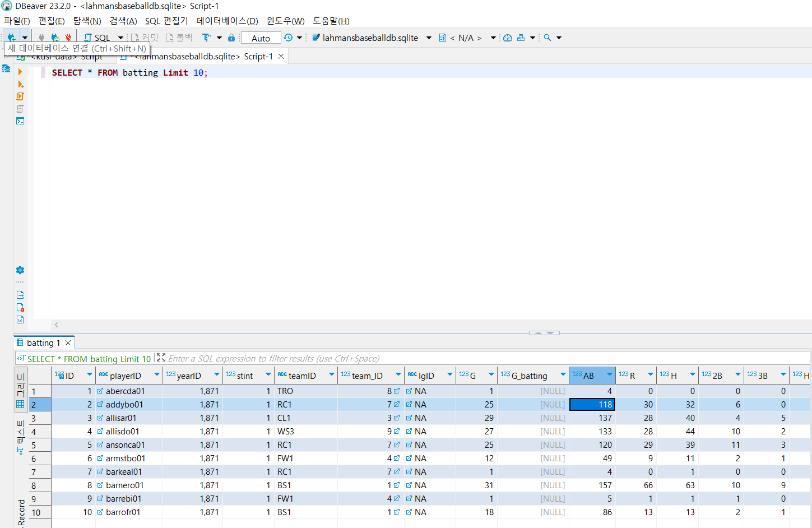Image resolution: width=812 pixels, height=528 pixels.
Task: Select the AB cell with value 157
Action: (592, 485)
